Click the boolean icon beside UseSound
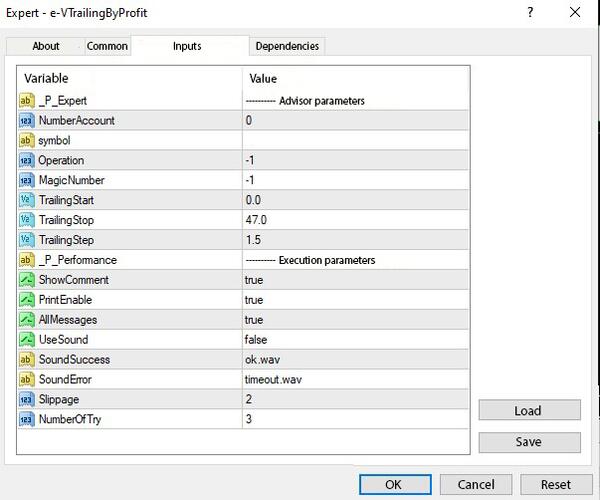 coord(26,339)
